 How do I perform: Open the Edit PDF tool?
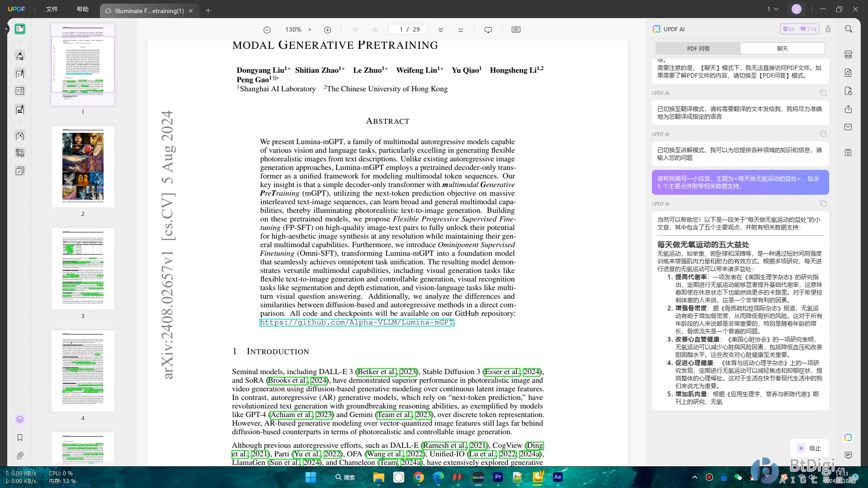(x=19, y=74)
